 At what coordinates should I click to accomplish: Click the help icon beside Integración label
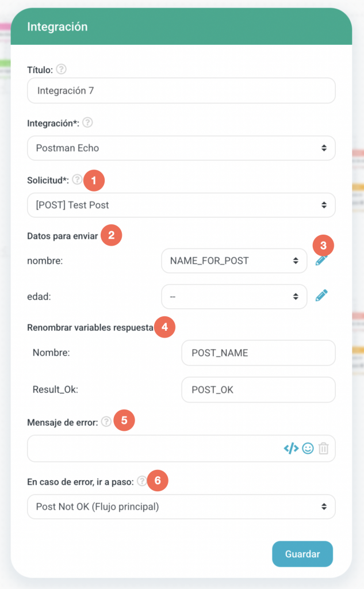click(x=88, y=123)
